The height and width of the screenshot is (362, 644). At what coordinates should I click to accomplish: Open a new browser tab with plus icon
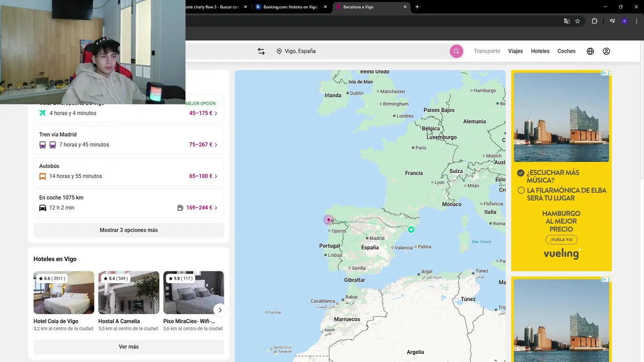point(417,7)
